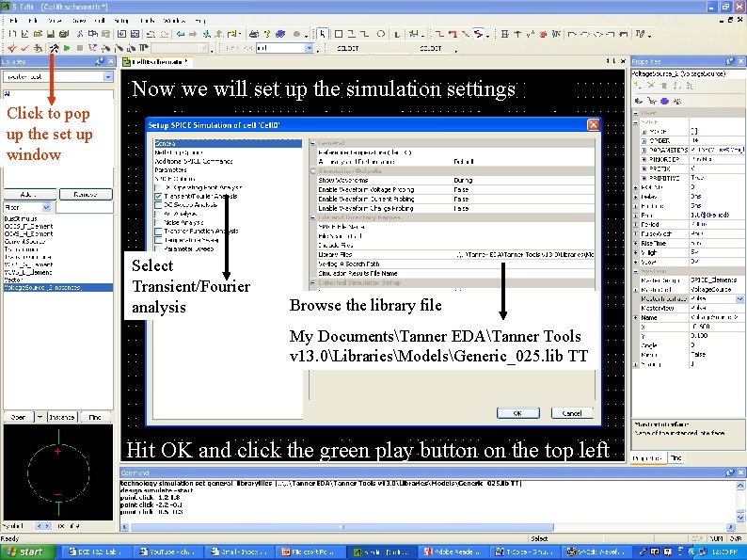This screenshot has height=560, width=747.
Task: Open the Filter dropdown in Libraries panel
Action: click(46, 207)
